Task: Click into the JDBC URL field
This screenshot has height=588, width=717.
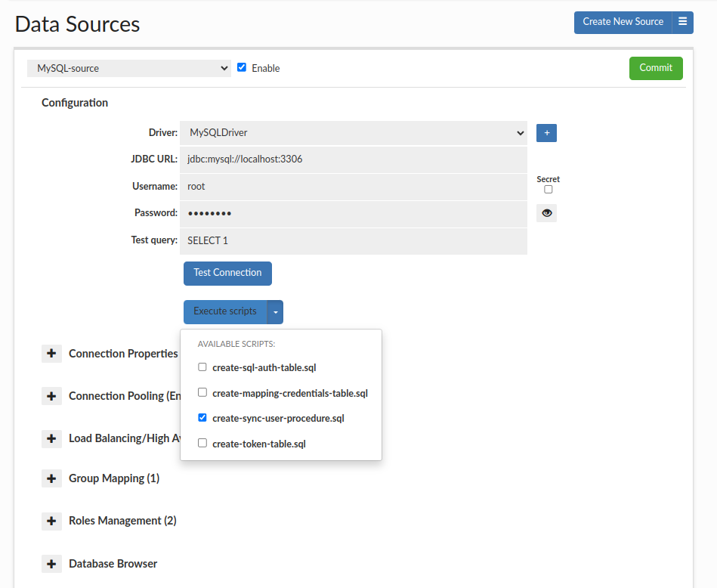Action: click(x=353, y=159)
